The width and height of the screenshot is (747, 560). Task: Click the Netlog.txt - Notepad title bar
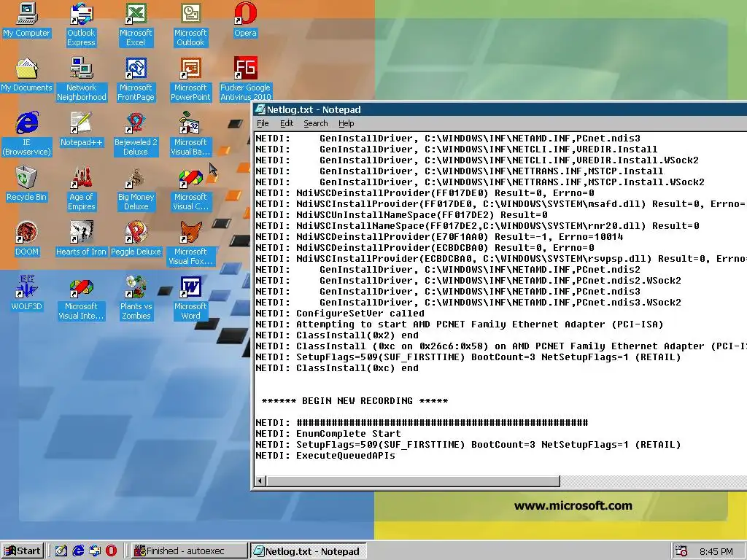click(500, 109)
